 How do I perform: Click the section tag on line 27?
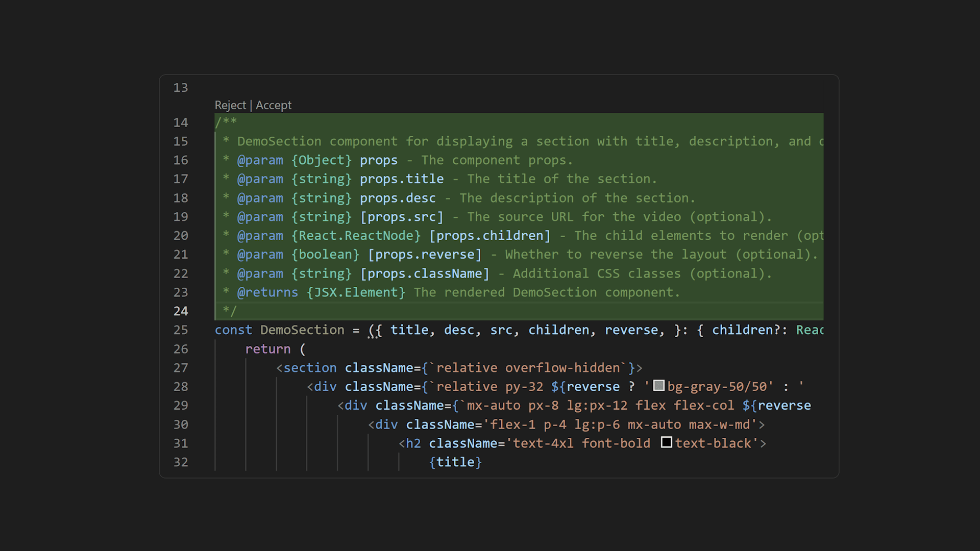[x=310, y=368]
